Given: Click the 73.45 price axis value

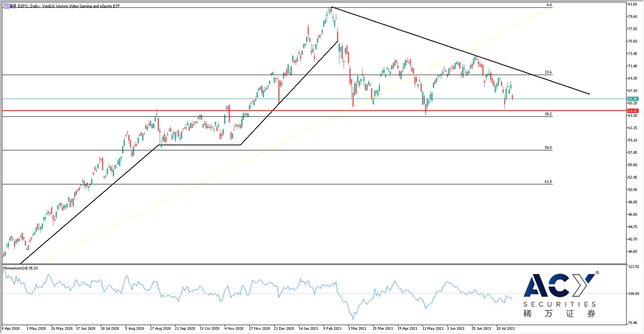Looking at the screenshot, I should point(633,53).
